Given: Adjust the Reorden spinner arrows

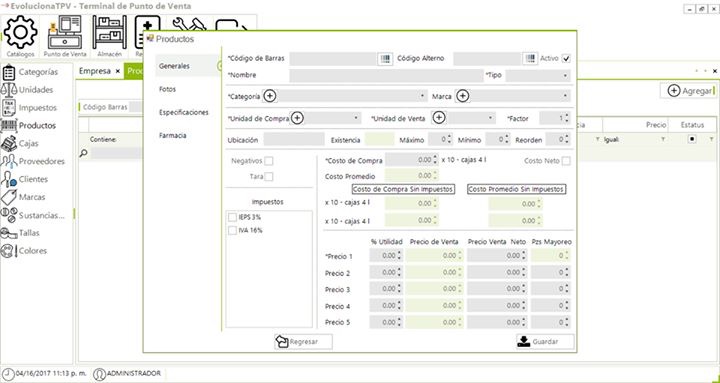Looking at the screenshot, I should pyautogui.click(x=567, y=139).
